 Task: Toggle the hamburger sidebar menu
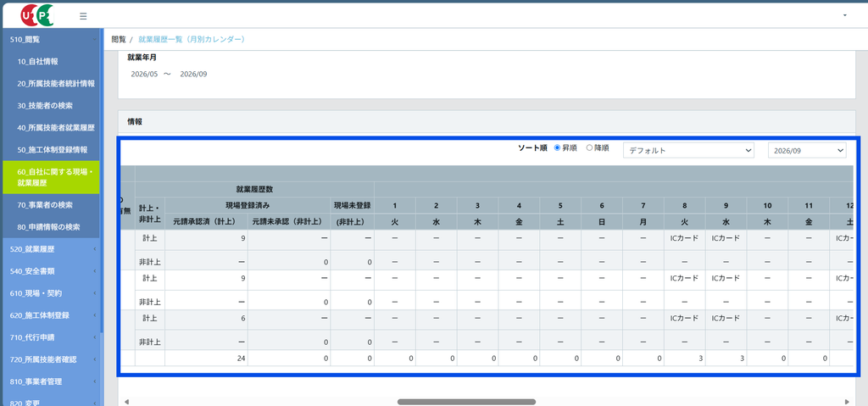83,16
